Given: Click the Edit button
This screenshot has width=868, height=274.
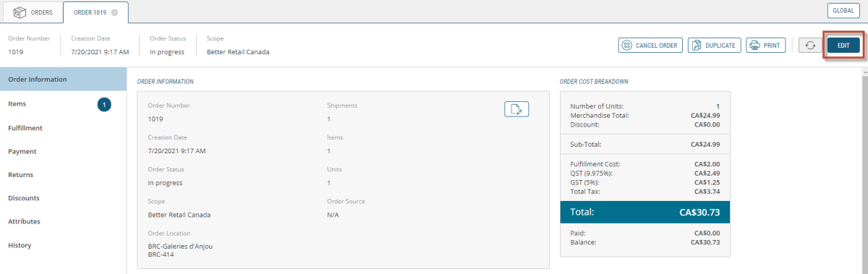Looking at the screenshot, I should pos(843,45).
